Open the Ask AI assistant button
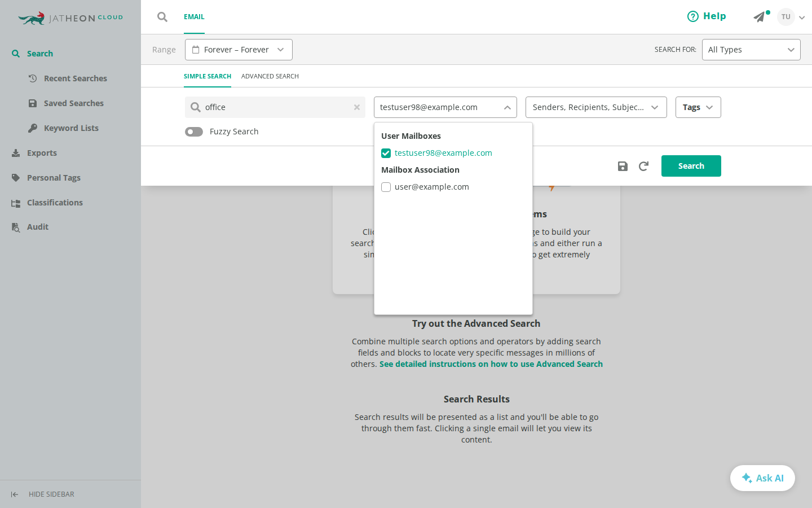This screenshot has height=508, width=812. [762, 478]
